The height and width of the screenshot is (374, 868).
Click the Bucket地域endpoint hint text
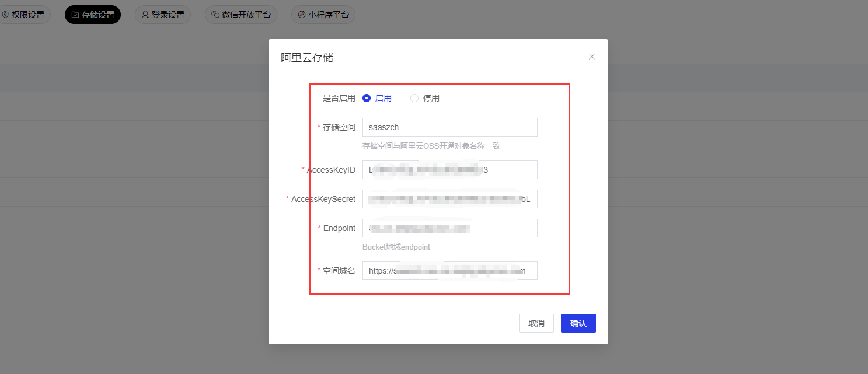click(x=396, y=247)
